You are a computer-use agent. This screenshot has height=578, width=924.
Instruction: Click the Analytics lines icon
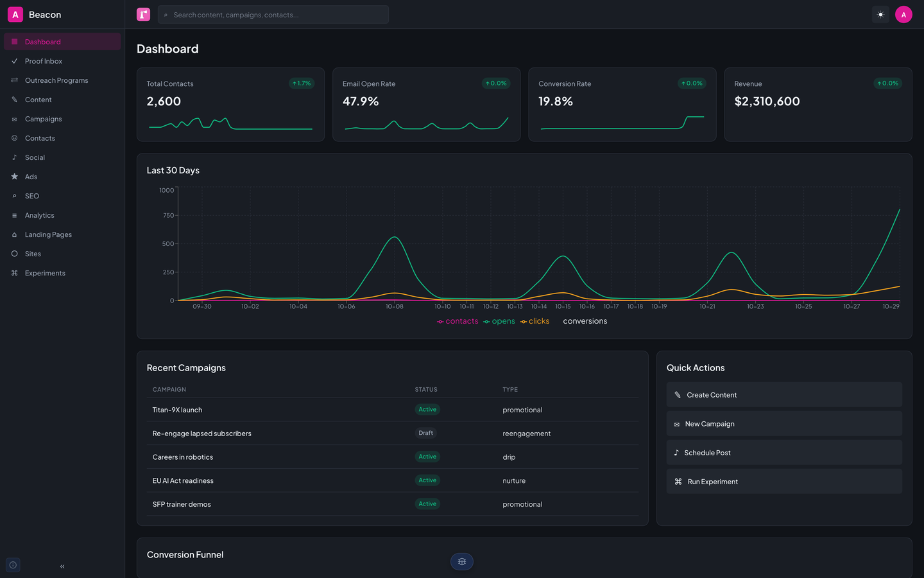(x=14, y=215)
